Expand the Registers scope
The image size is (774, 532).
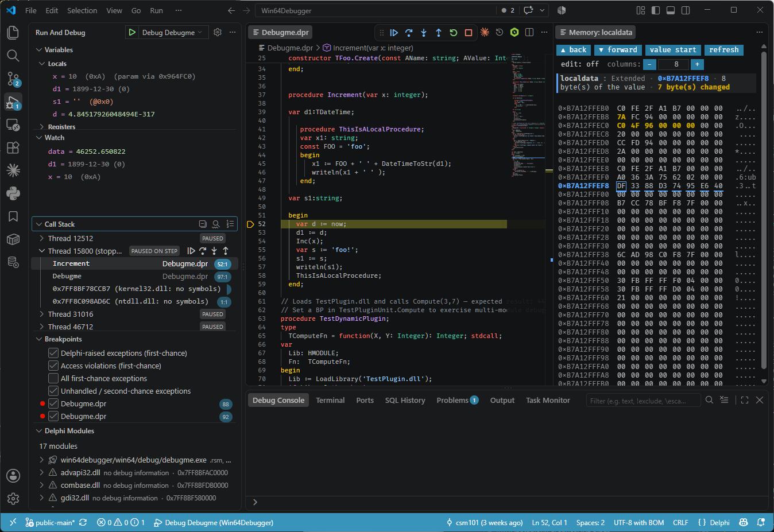click(42, 127)
